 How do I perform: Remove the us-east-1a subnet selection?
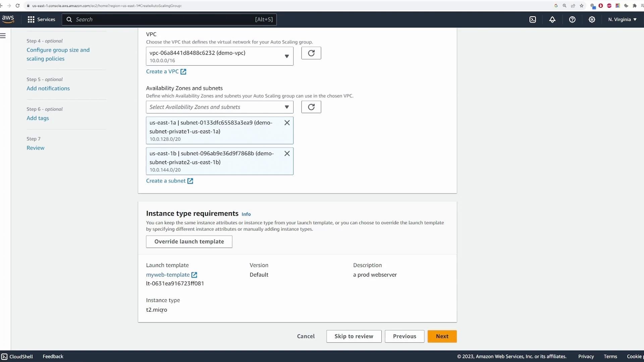click(287, 123)
